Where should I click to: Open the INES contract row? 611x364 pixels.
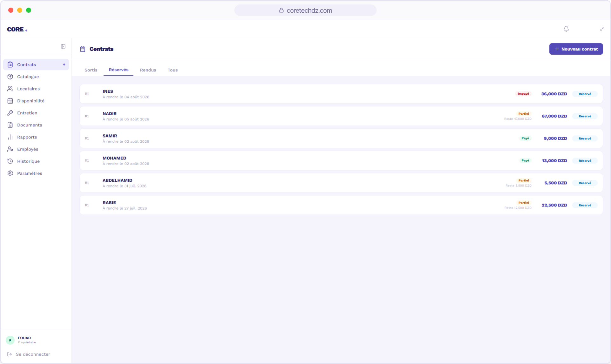click(x=341, y=94)
